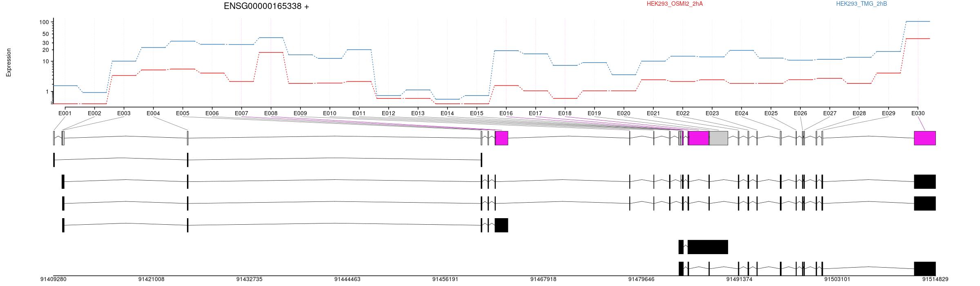Viewport: 980px width, 286px height.
Task: Click the exon label E002
Action: click(x=94, y=113)
